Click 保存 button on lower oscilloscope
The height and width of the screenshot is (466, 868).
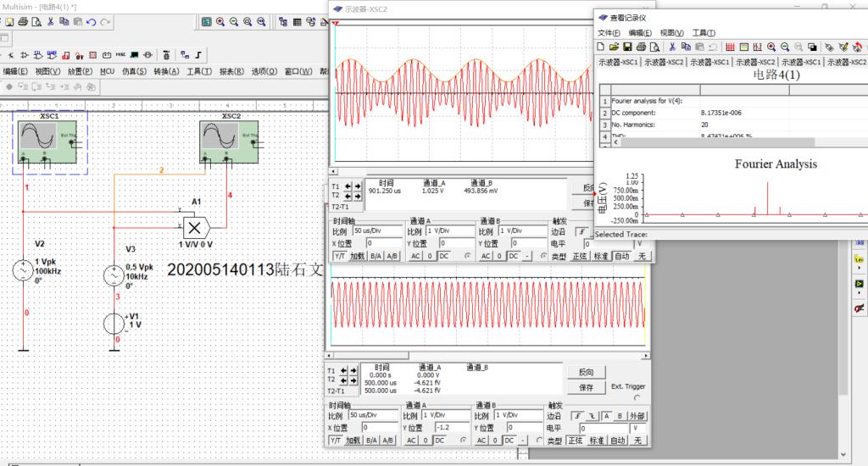tap(586, 387)
